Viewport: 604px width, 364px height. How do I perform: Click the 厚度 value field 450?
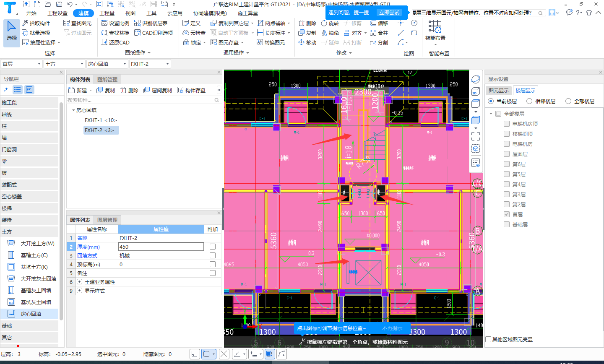(x=161, y=247)
